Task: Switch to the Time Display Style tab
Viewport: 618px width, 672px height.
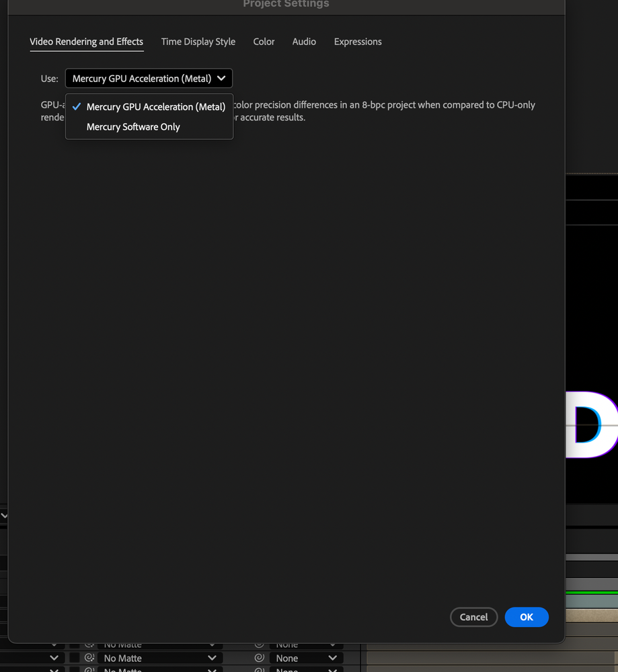Action: (198, 42)
